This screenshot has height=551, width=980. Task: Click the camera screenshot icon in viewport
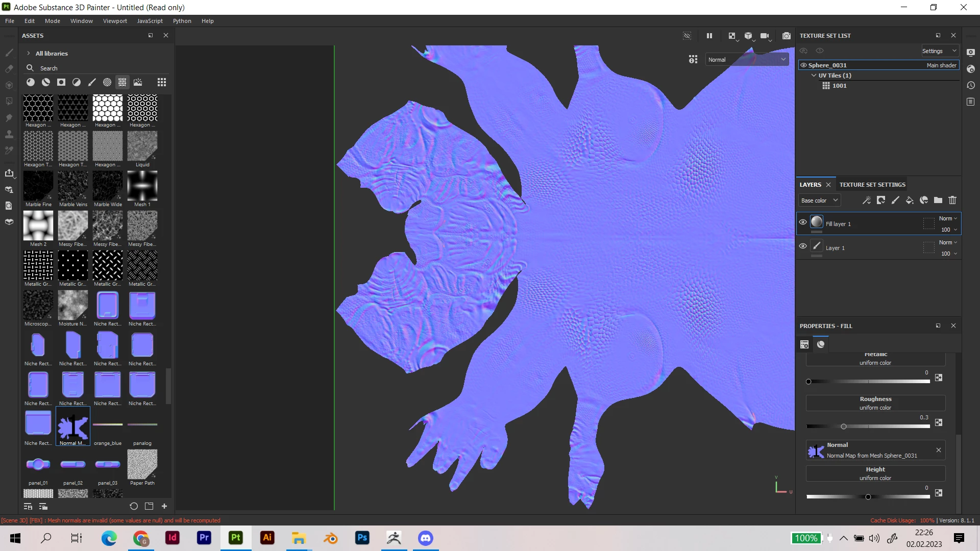tap(787, 36)
